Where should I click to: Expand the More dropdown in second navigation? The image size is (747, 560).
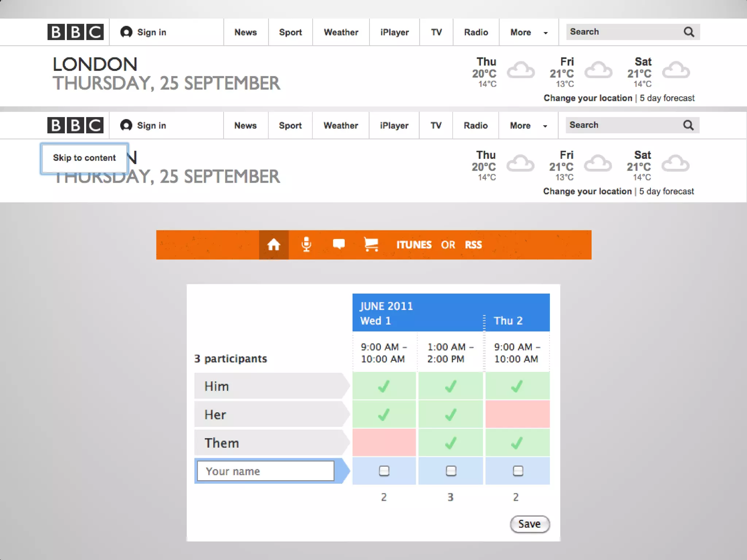coord(528,125)
